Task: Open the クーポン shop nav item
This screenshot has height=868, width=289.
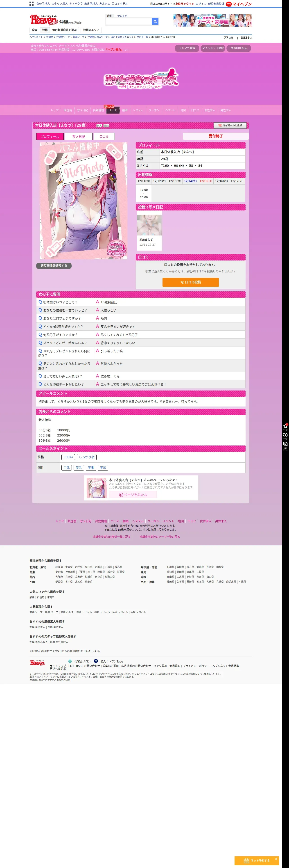Action: tap(154, 110)
